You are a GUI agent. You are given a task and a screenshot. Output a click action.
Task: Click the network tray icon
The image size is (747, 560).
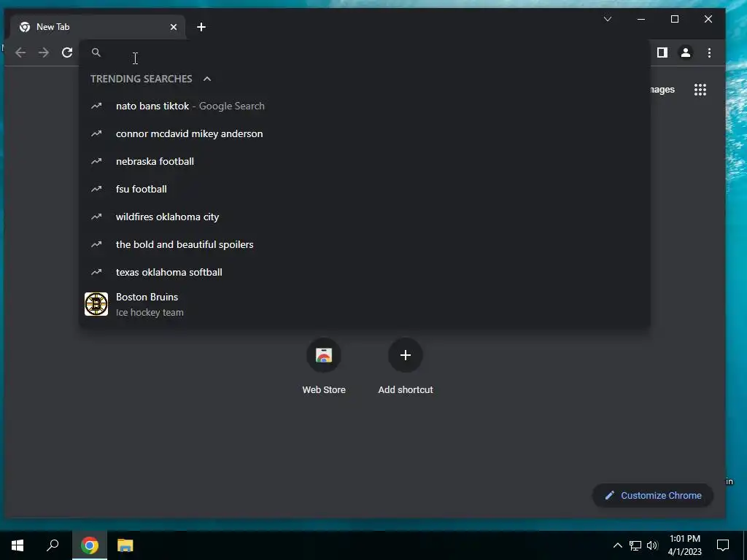635,545
